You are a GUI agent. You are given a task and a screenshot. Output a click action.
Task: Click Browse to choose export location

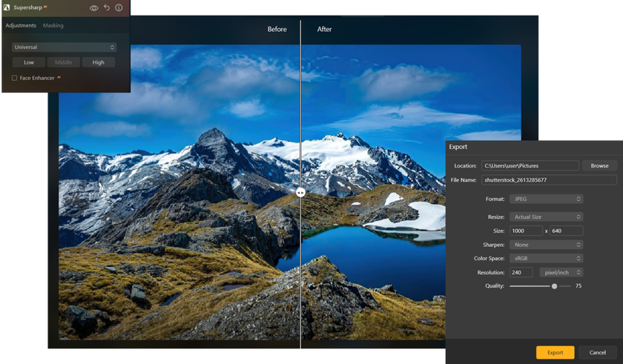(x=599, y=165)
